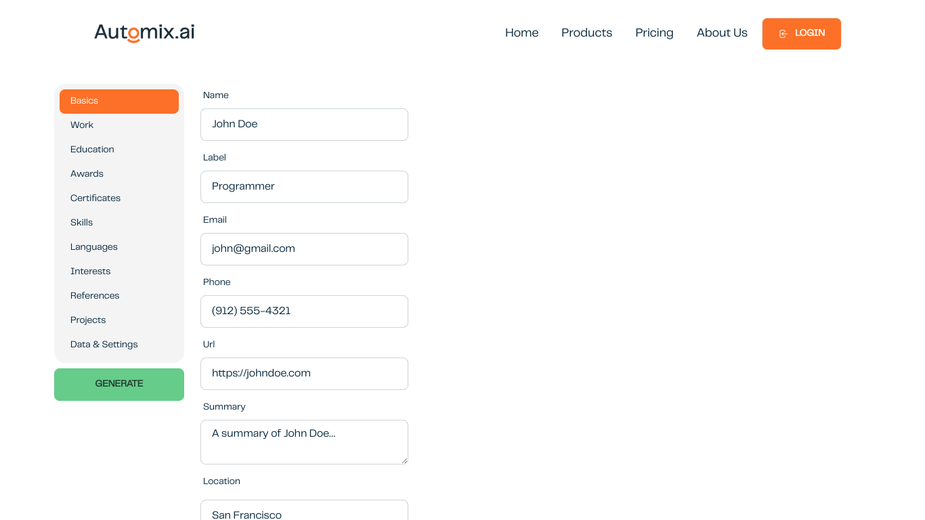This screenshot has width=925, height=520.
Task: Open the Languages section
Action: [x=119, y=247]
